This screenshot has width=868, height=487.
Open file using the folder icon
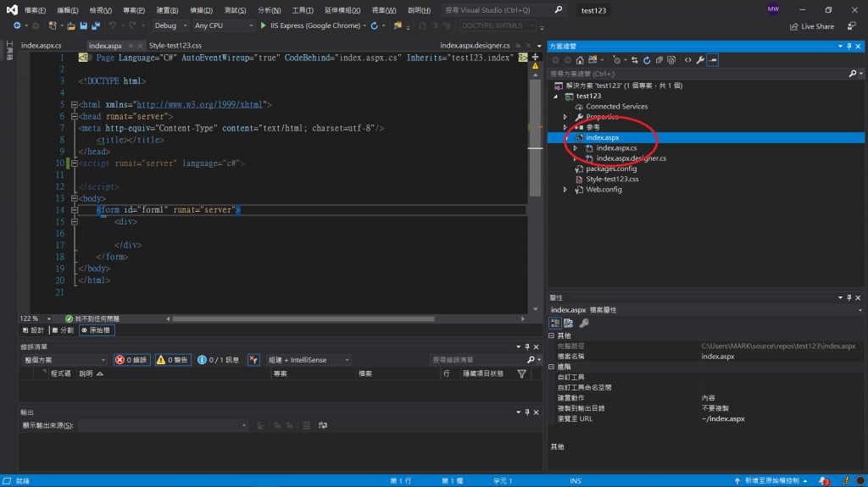tap(71, 25)
